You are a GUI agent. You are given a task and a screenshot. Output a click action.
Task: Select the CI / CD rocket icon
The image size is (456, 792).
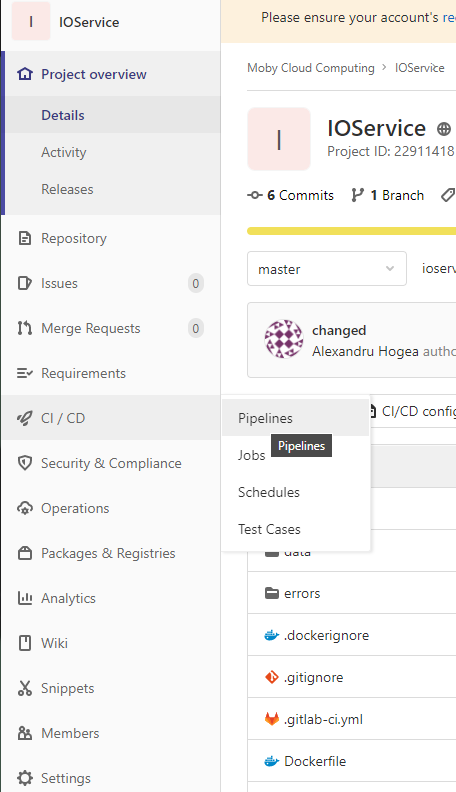tap(24, 418)
